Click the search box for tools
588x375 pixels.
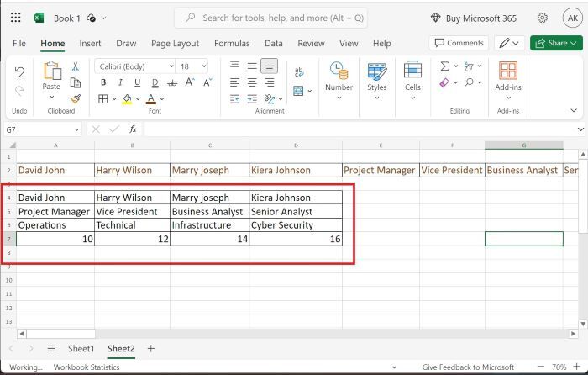(270, 18)
